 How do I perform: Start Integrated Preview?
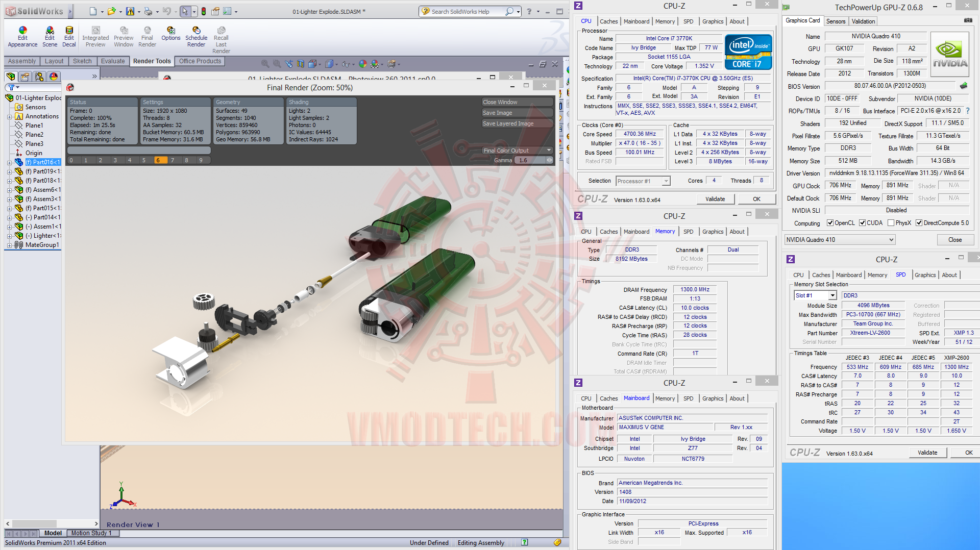coord(95,37)
